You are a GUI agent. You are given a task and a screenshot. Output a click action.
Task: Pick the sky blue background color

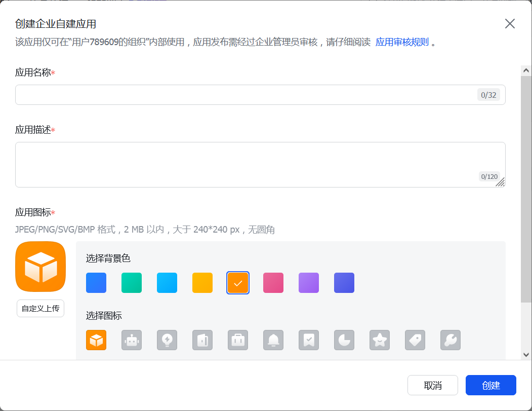tap(167, 283)
